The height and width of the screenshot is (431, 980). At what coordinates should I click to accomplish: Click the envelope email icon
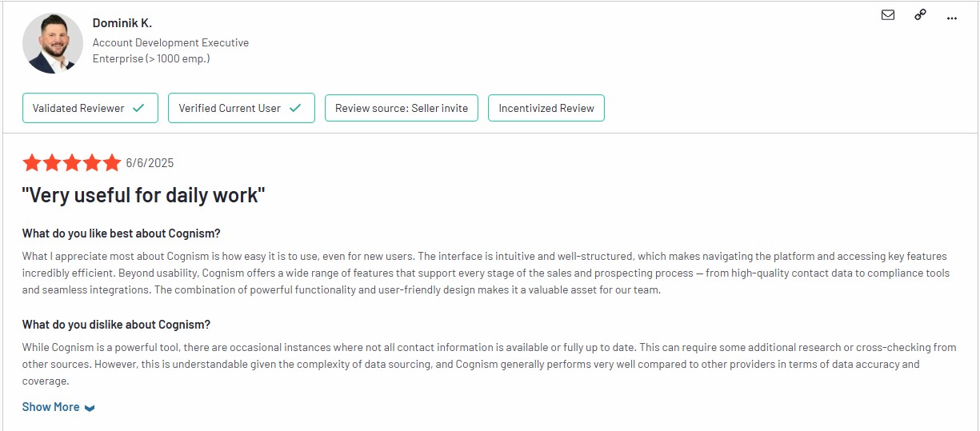pyautogui.click(x=888, y=14)
